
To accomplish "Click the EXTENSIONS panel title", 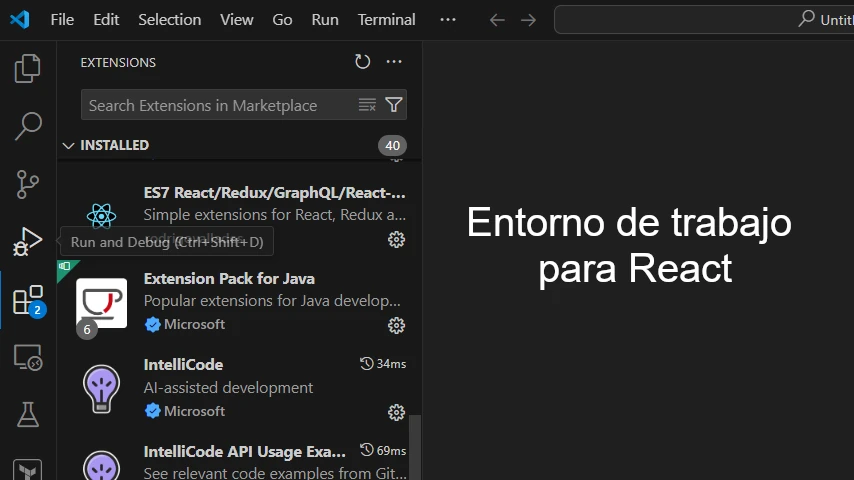I will [x=118, y=63].
